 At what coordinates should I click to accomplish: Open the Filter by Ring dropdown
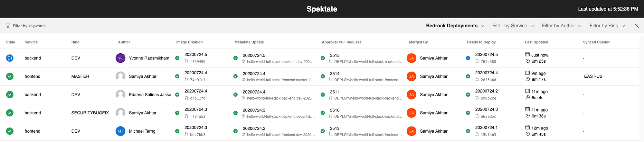(x=607, y=26)
